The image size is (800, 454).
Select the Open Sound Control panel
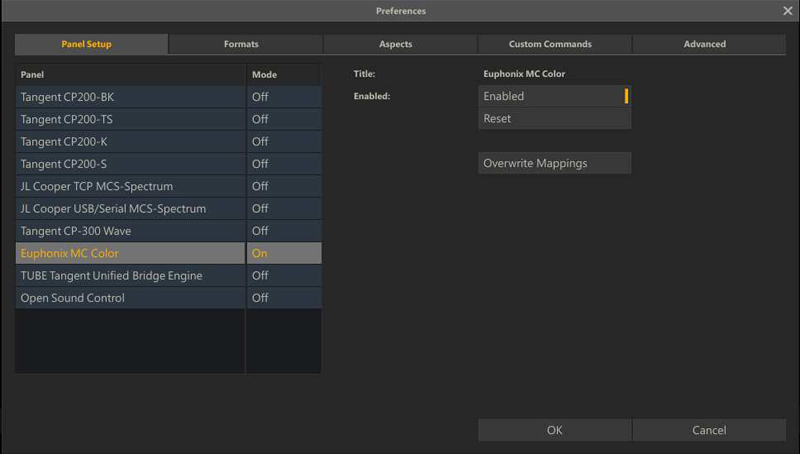130,298
